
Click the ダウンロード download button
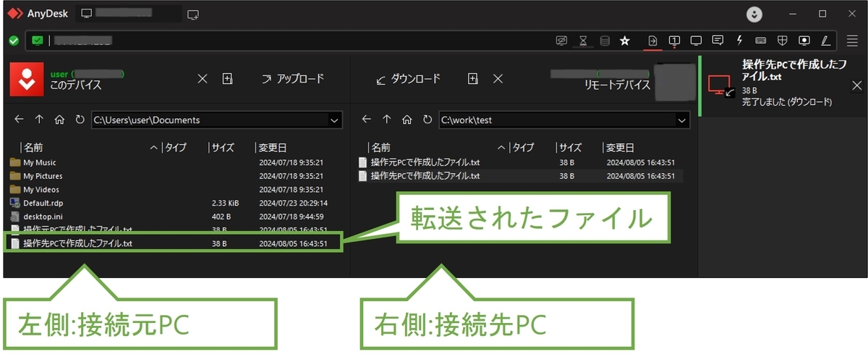point(408,79)
